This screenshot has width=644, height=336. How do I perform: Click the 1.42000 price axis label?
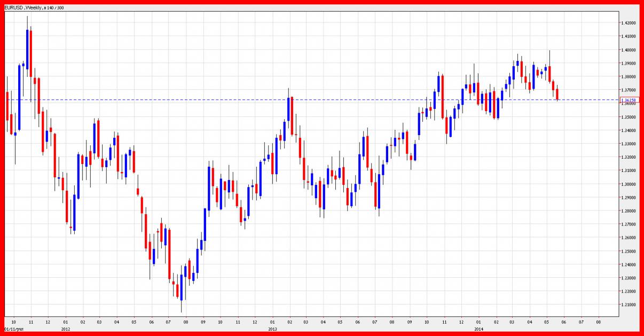click(628, 23)
